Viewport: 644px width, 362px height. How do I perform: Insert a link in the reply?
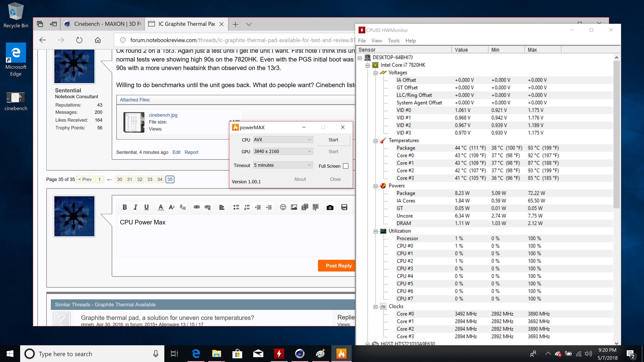197,207
